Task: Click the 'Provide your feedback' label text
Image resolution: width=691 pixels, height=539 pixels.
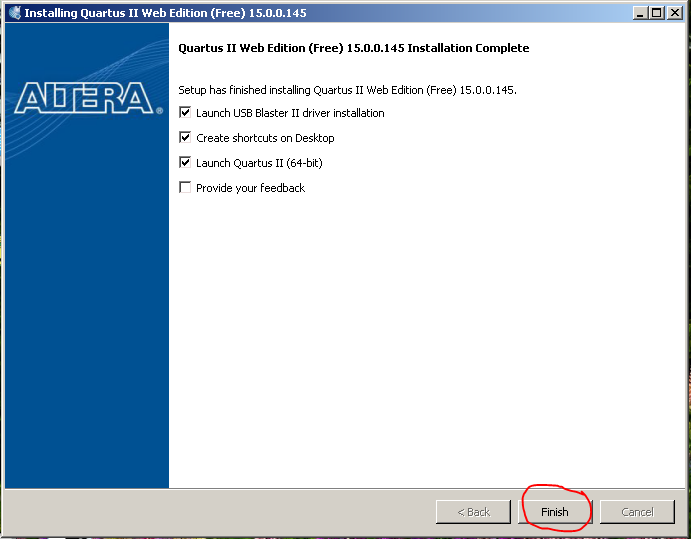Action: 250,188
